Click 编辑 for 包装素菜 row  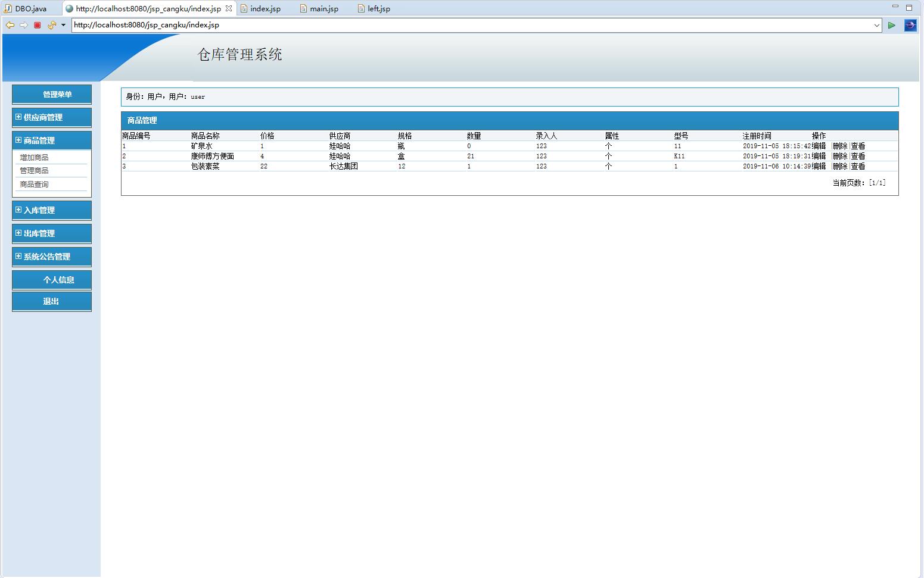click(819, 166)
